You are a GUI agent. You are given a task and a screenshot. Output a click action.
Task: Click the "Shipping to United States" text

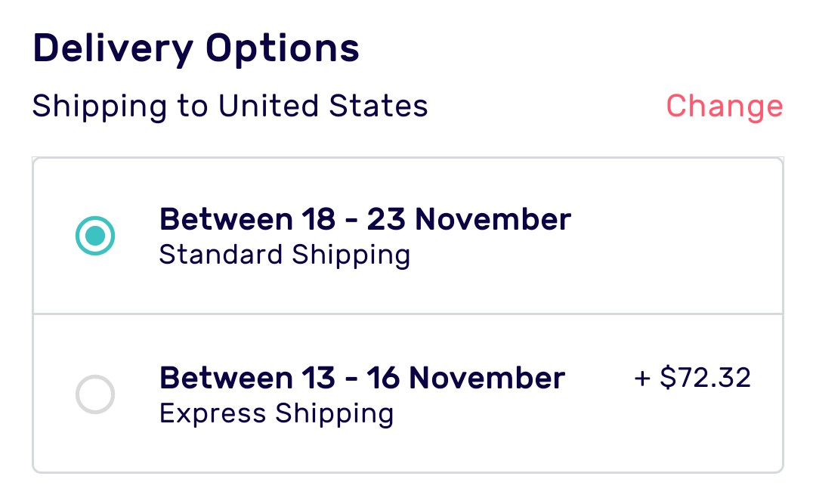[x=230, y=106]
